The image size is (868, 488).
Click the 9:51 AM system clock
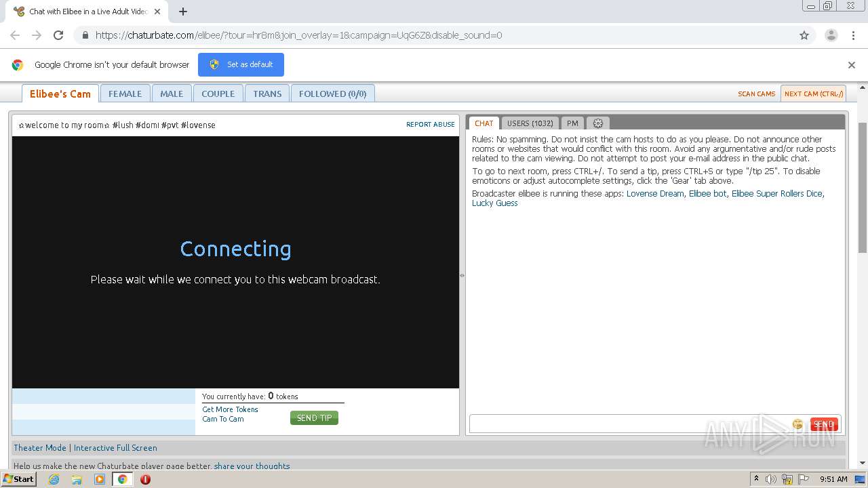pos(833,479)
